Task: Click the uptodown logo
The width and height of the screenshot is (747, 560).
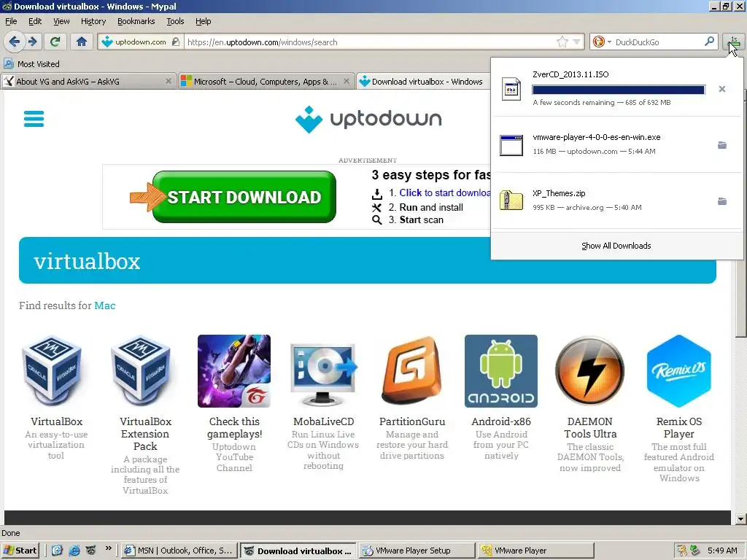Action: (368, 119)
